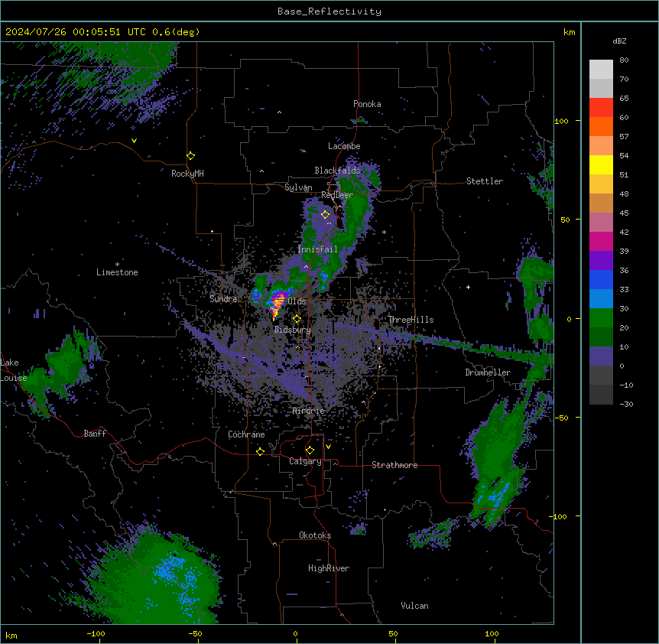
Task: Click the Drumheller town label
Action: tap(488, 372)
